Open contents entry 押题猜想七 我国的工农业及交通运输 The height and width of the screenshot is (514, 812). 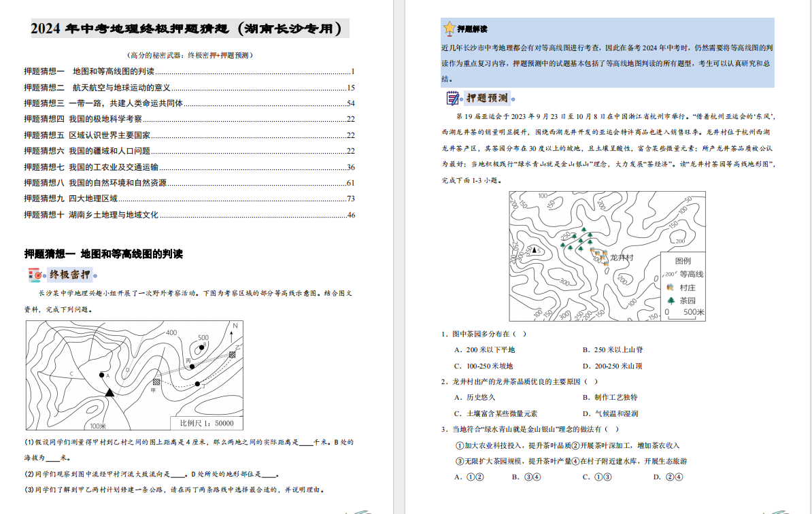click(190, 167)
